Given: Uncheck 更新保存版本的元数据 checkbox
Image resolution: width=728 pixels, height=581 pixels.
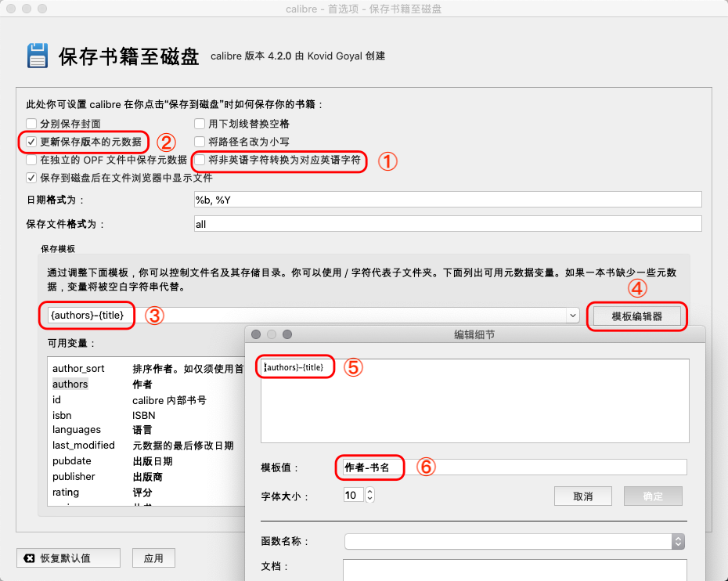Looking at the screenshot, I should pyautogui.click(x=31, y=142).
